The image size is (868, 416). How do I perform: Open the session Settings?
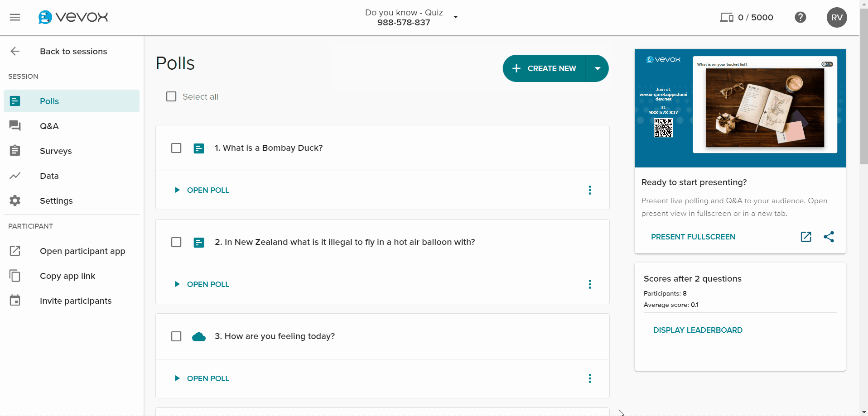point(72,201)
